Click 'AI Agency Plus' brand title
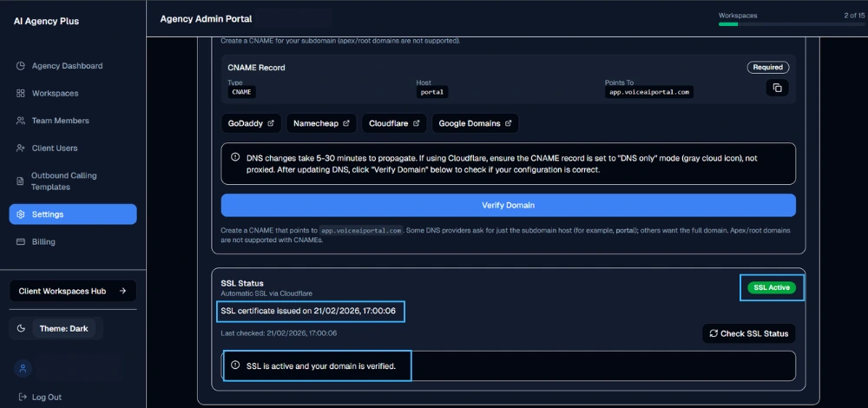868x408 pixels. 47,22
